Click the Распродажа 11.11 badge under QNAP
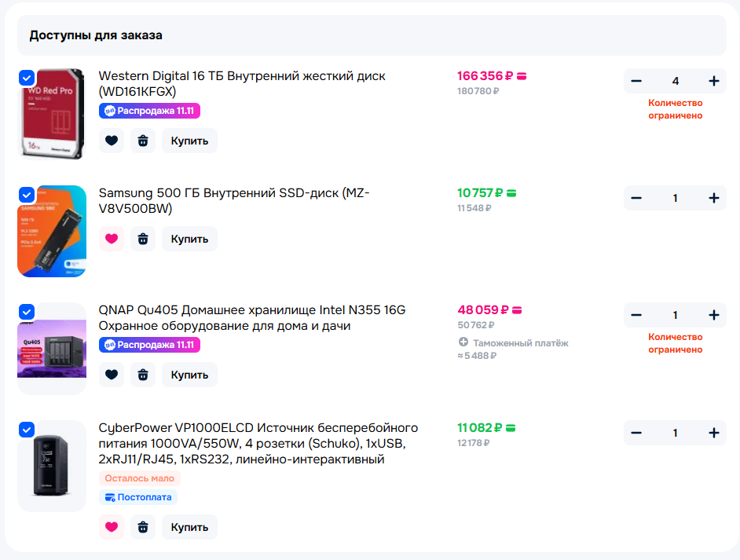Viewport: 740px width, 560px height. [149, 345]
